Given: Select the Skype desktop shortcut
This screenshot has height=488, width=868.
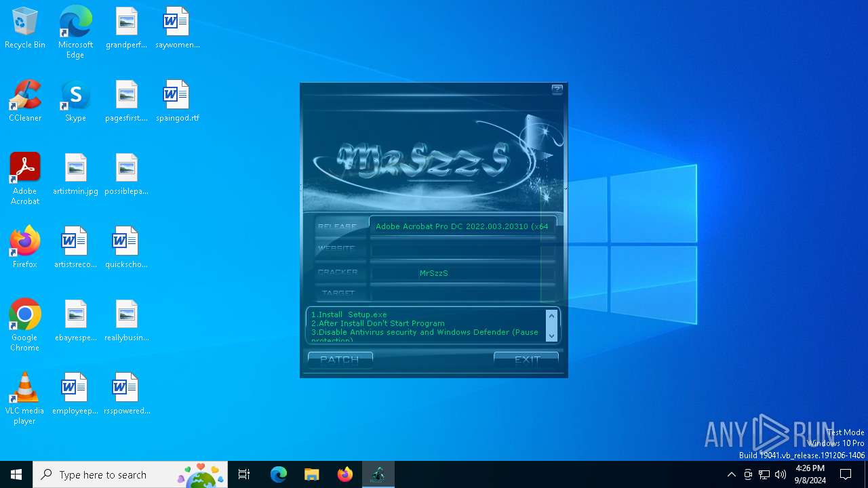Looking at the screenshot, I should pyautogui.click(x=75, y=102).
